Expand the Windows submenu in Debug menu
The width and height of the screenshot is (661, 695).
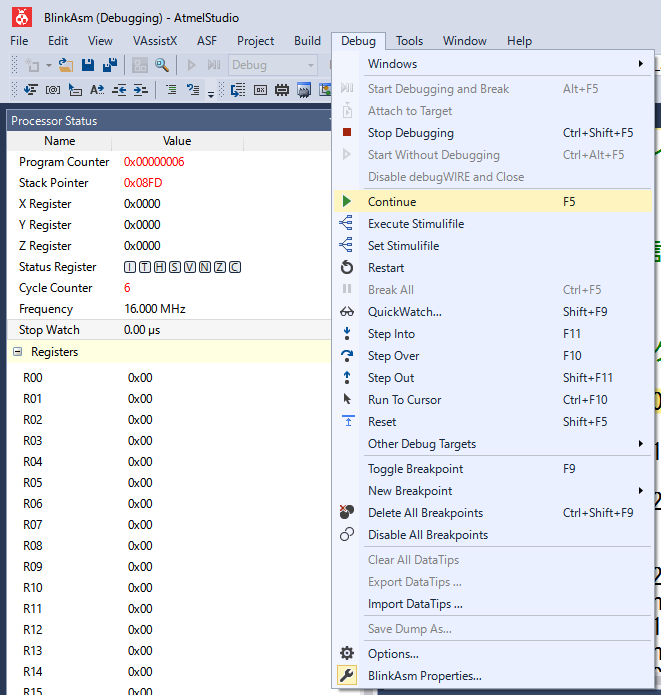tap(493, 64)
